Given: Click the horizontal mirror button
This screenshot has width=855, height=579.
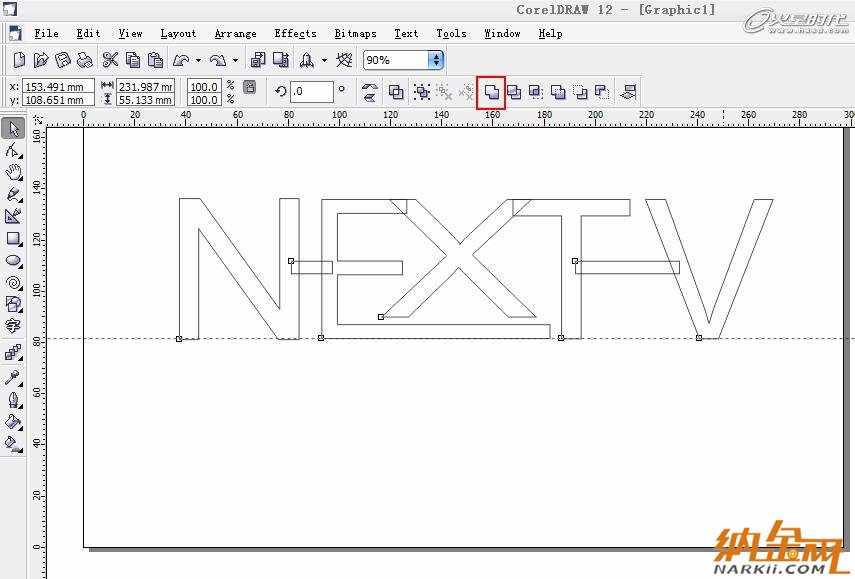Looking at the screenshot, I should point(370,86).
